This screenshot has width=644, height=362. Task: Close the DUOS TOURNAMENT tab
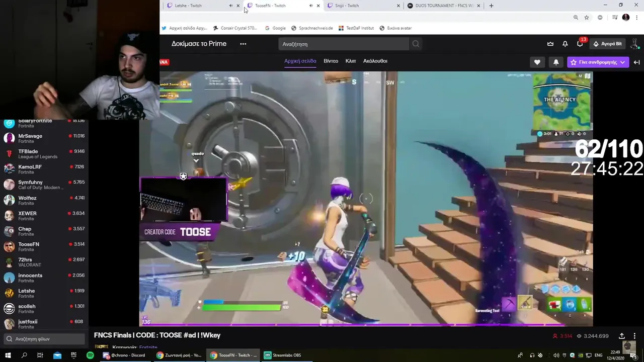479,6
